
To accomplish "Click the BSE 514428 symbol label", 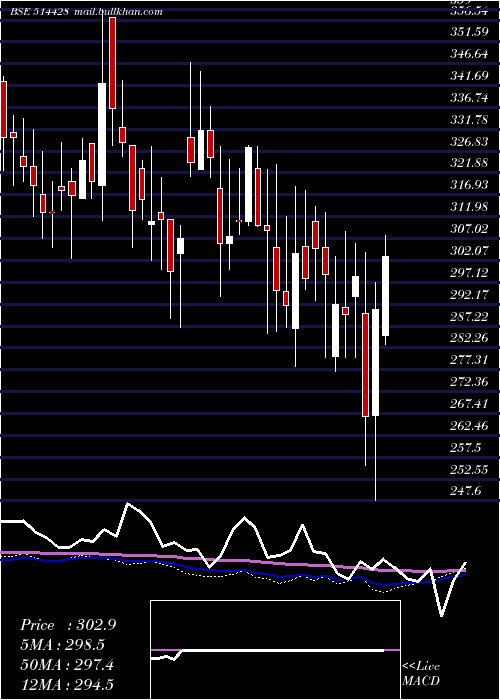I will click(x=40, y=12).
